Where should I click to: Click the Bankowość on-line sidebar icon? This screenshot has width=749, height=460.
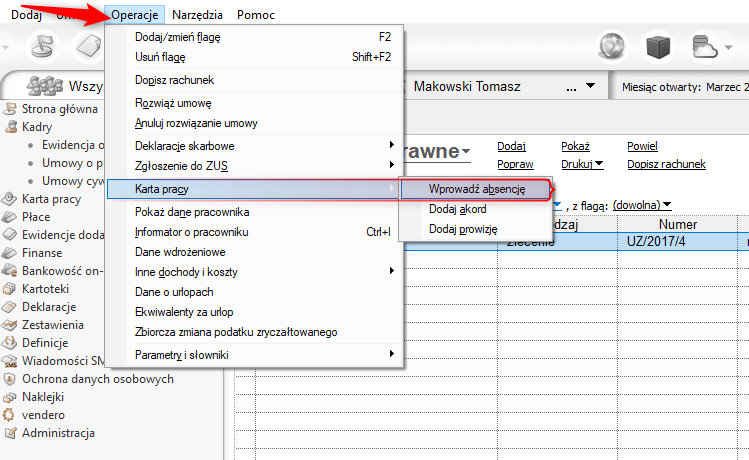pos(10,270)
